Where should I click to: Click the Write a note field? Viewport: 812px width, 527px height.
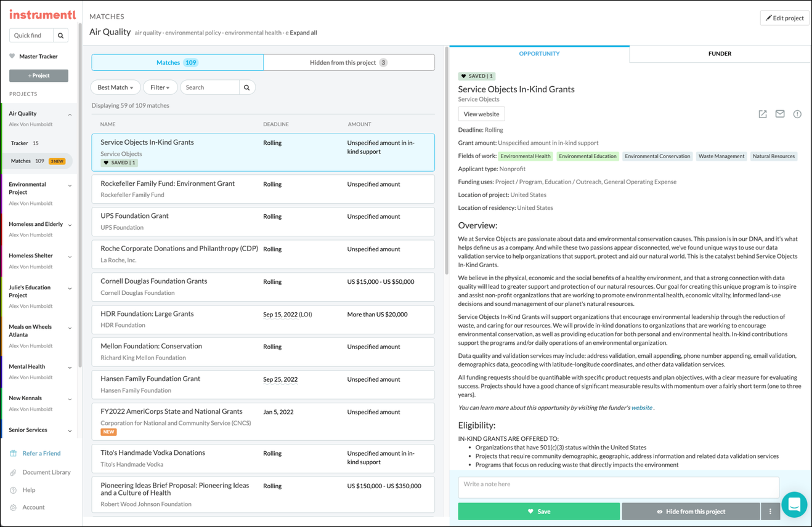tap(619, 488)
